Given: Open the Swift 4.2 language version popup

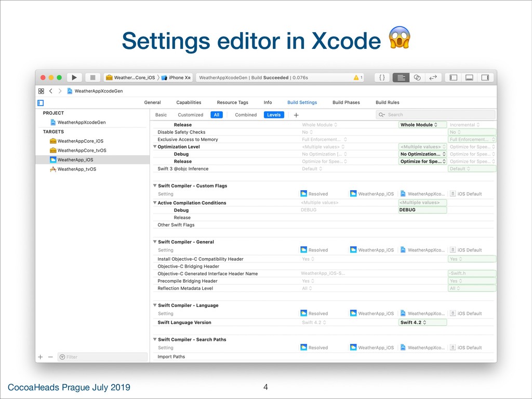Looking at the screenshot, I should point(422,322).
